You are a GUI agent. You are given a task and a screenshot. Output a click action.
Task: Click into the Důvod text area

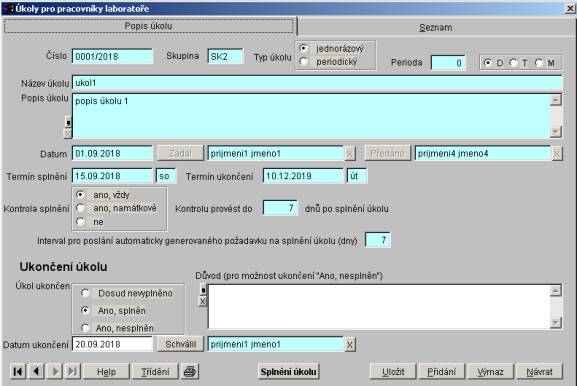point(379,307)
